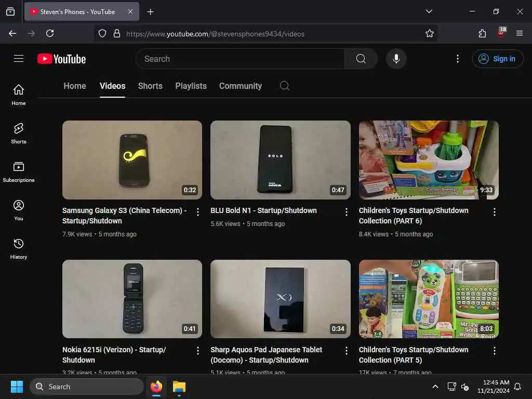This screenshot has height=399, width=532.
Task: Open Subscriptions in sidebar
Action: (19, 172)
